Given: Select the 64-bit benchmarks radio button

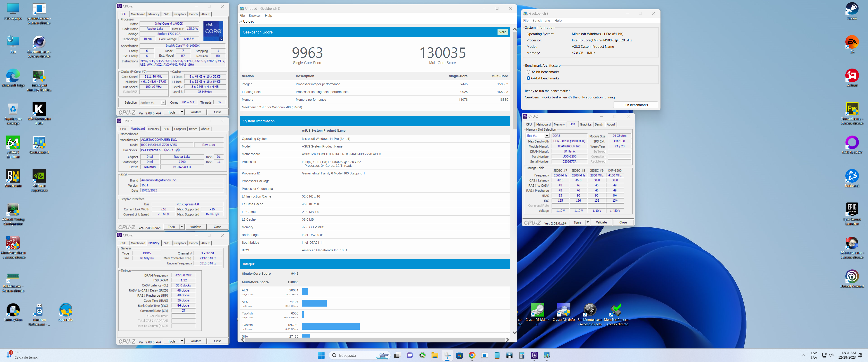Looking at the screenshot, I should point(528,78).
